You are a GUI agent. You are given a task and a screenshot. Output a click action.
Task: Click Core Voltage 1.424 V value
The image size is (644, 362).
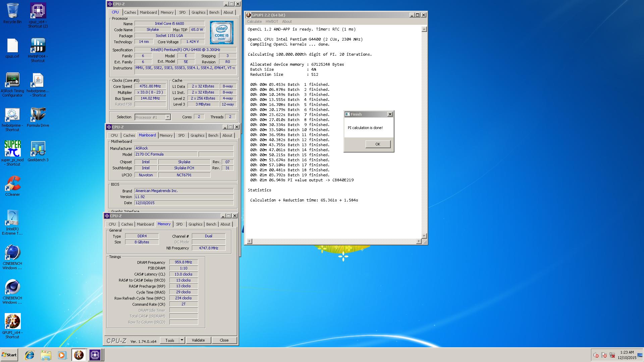(192, 42)
